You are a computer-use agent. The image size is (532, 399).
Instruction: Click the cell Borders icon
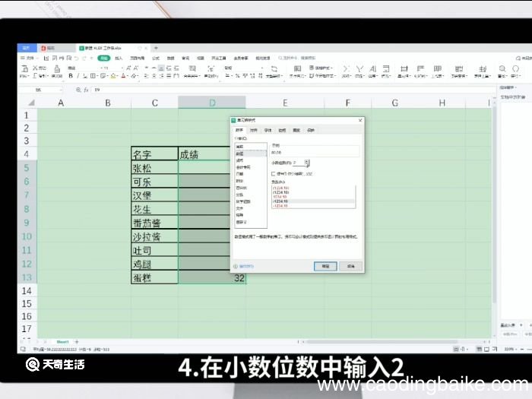(92, 76)
